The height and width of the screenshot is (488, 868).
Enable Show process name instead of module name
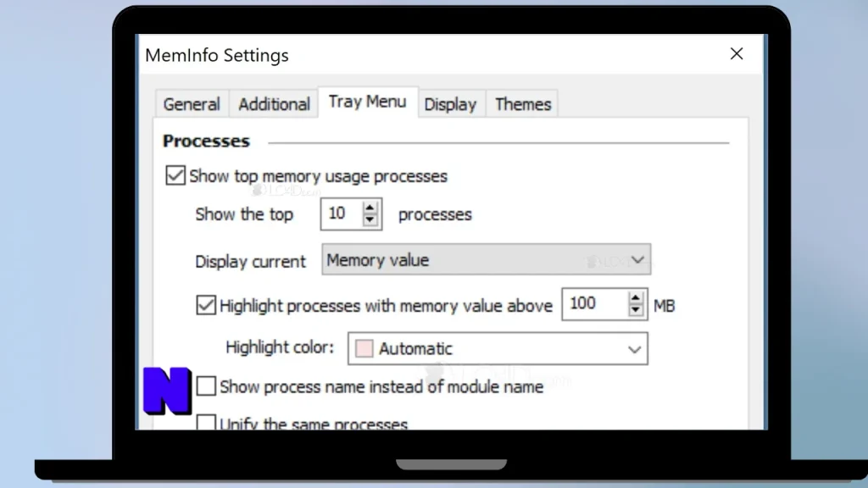point(206,385)
